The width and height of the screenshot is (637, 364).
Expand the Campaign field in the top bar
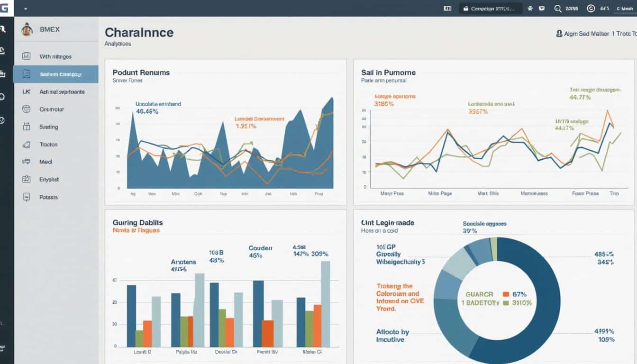point(490,8)
